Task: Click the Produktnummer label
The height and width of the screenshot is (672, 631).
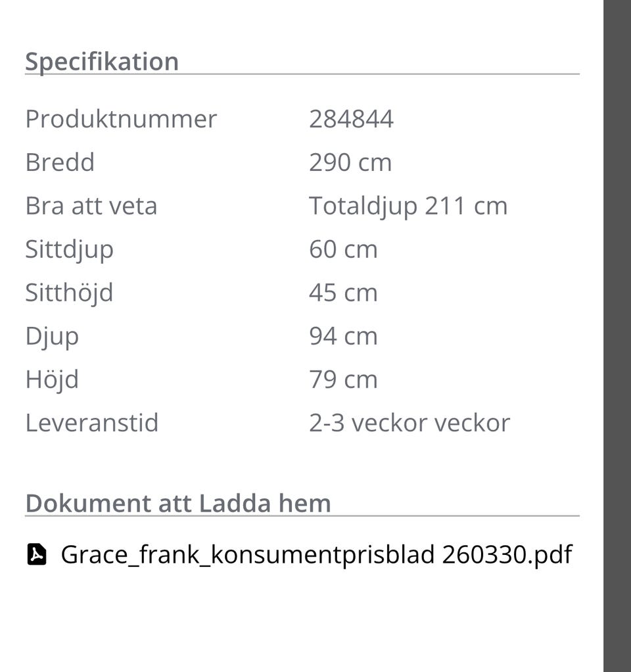Action: point(121,119)
